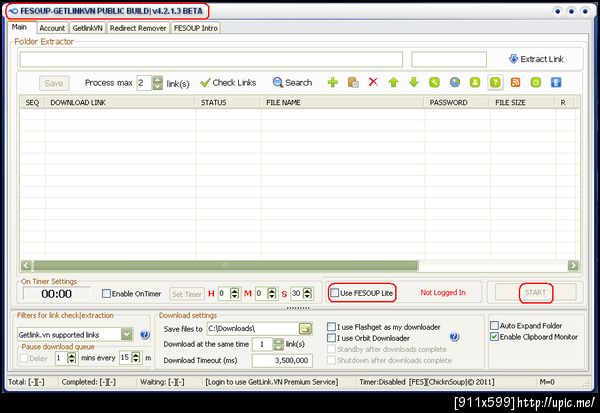The width and height of the screenshot is (600, 413).
Task: Click the FILE NAME column header
Action: 343,103
